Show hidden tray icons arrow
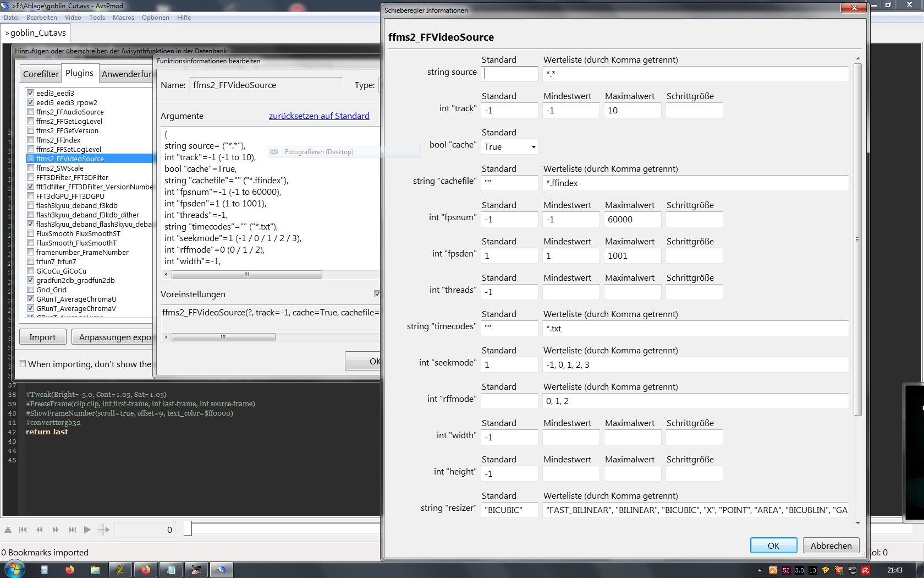The image size is (924, 578). pyautogui.click(x=760, y=570)
